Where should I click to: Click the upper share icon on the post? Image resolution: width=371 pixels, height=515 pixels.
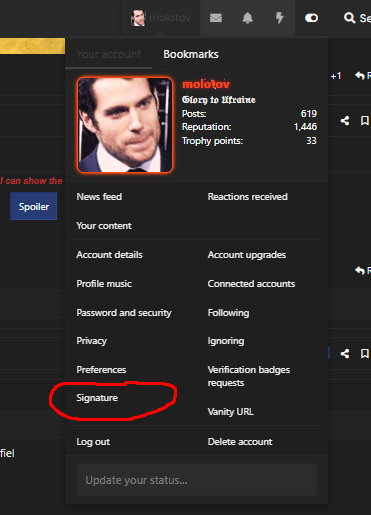[345, 121]
